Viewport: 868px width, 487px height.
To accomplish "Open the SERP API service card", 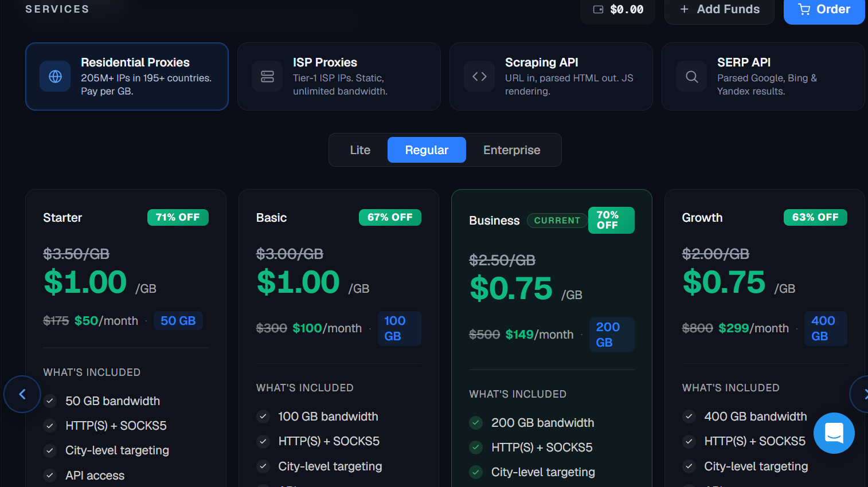I will 763,76.
